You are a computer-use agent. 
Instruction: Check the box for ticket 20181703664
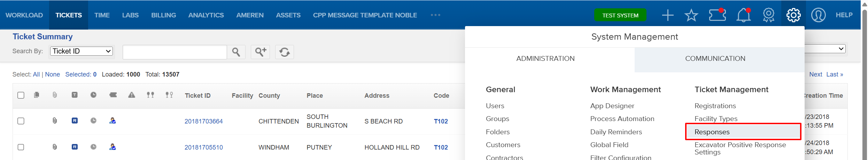[21, 121]
